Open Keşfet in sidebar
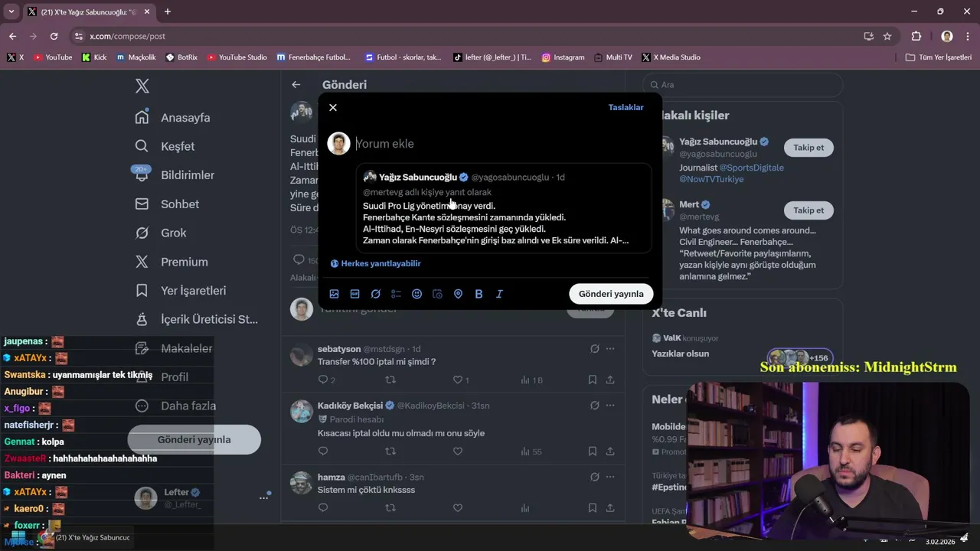980x551 pixels. (165, 146)
